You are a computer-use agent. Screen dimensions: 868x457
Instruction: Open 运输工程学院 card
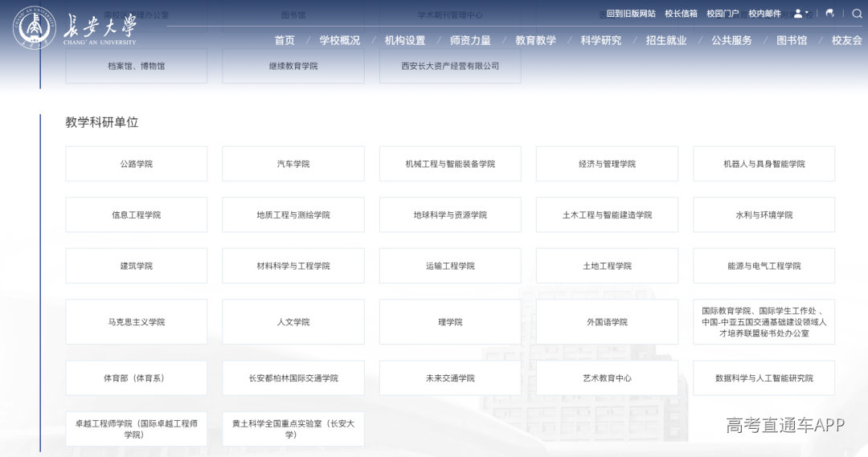pos(450,266)
